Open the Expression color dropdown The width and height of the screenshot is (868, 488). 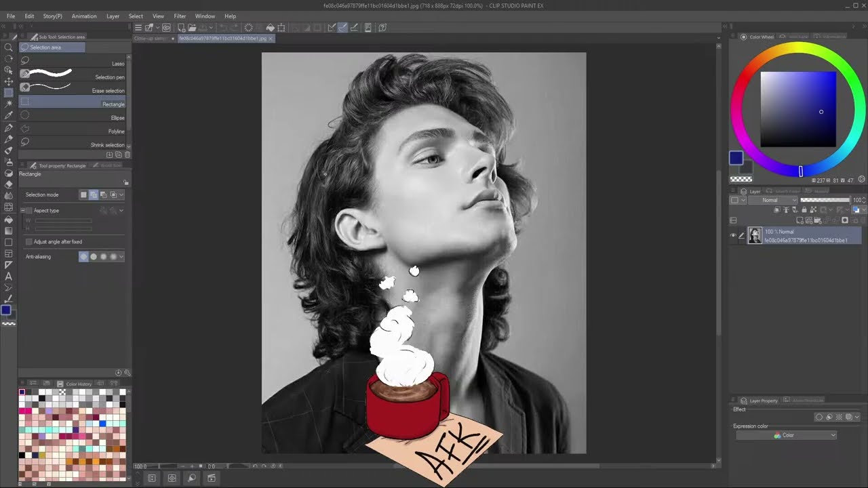coord(787,435)
